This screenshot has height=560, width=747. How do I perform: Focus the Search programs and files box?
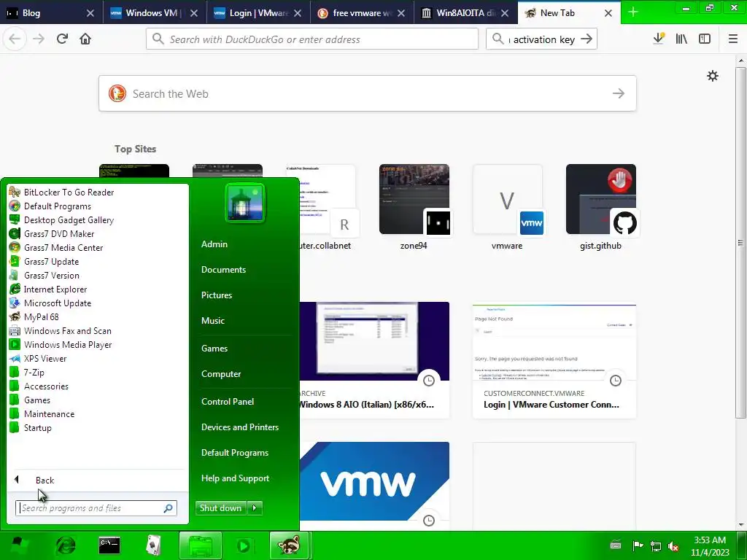coord(96,508)
